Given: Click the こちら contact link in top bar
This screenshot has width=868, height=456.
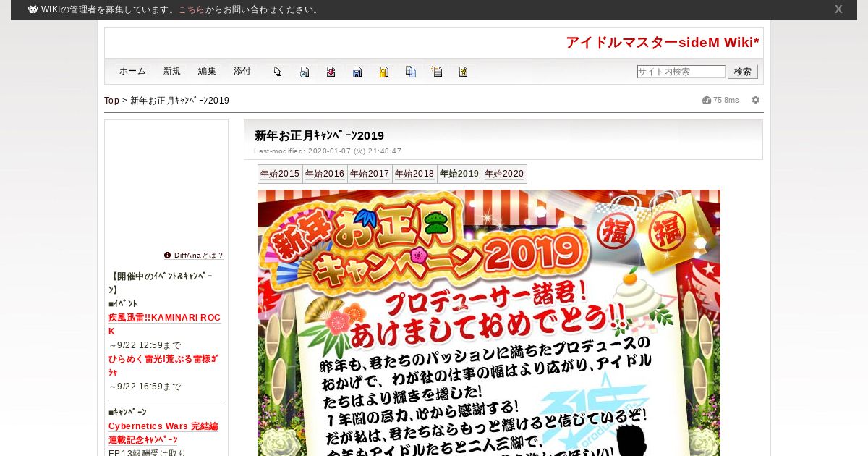Looking at the screenshot, I should 191,9.
